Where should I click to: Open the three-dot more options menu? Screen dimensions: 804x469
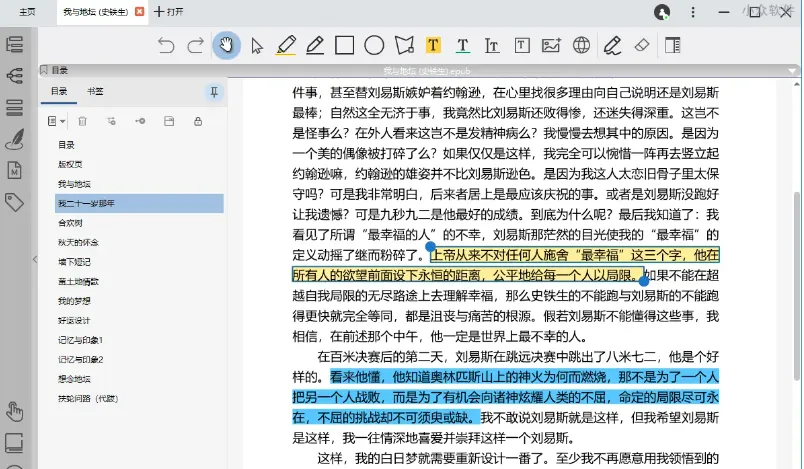coord(693,12)
